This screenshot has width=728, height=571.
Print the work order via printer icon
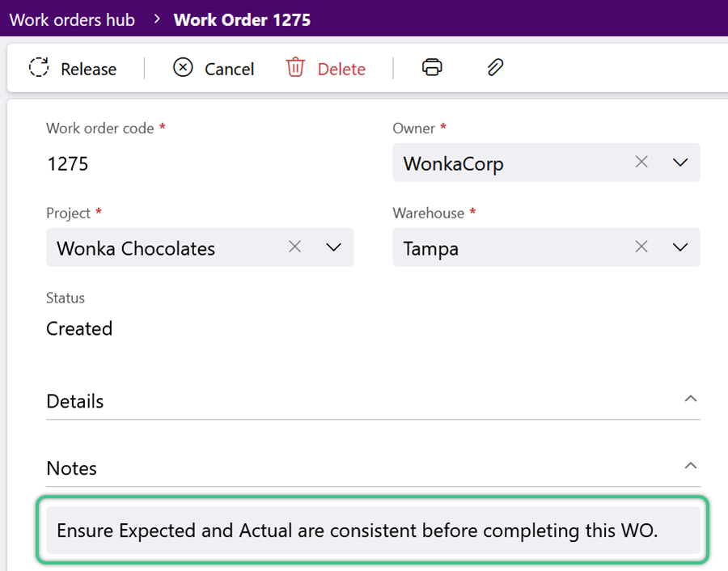click(x=432, y=67)
